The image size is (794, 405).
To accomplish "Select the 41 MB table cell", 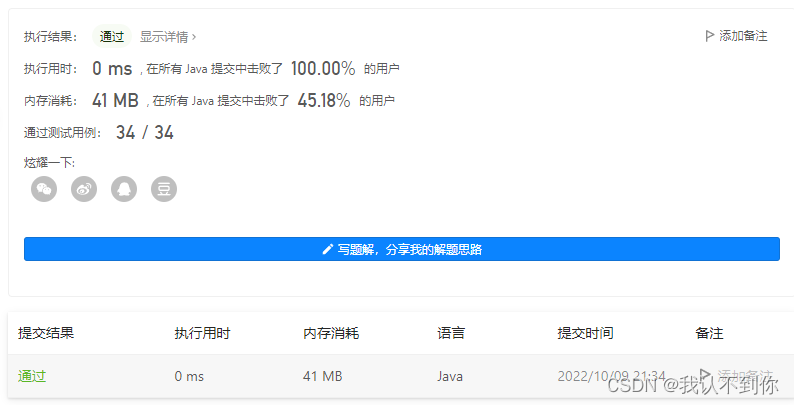I will click(x=323, y=376).
